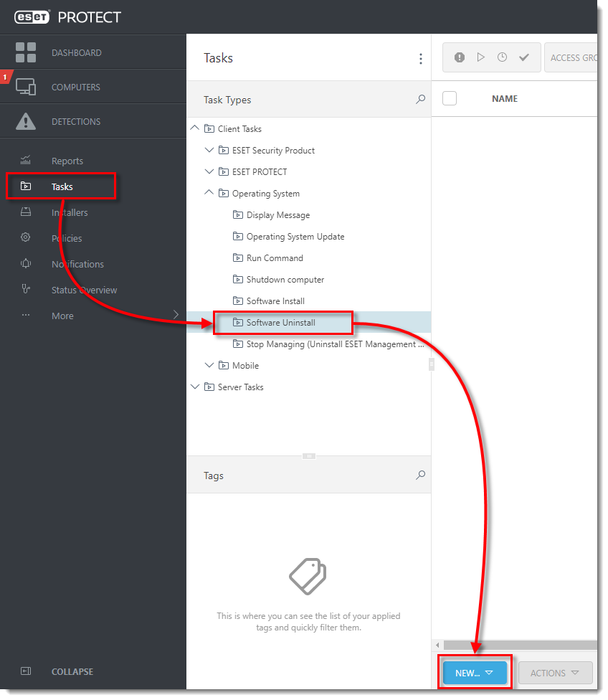This screenshot has height=700, width=608.
Task: Open the Tasks panel three-dot menu
Action: [x=421, y=59]
